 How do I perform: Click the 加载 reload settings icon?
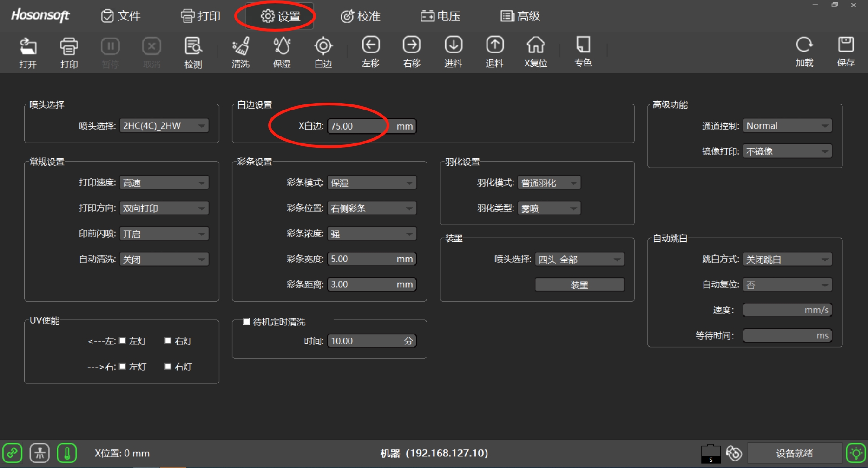tap(804, 52)
